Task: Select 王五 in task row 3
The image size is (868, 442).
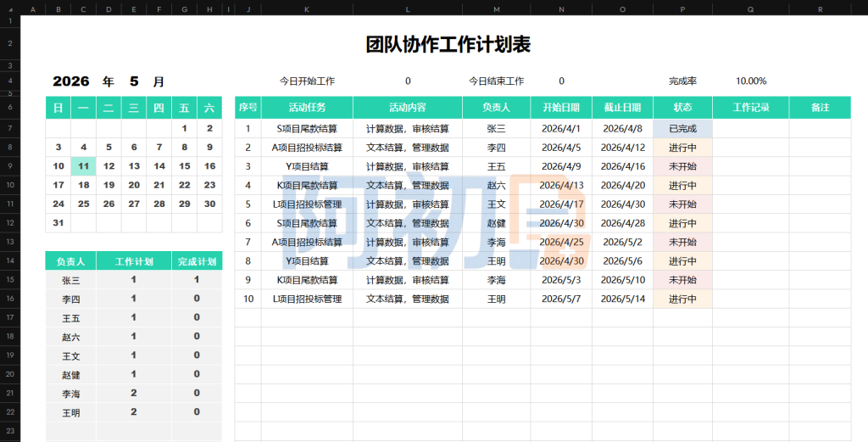Action: click(x=497, y=166)
